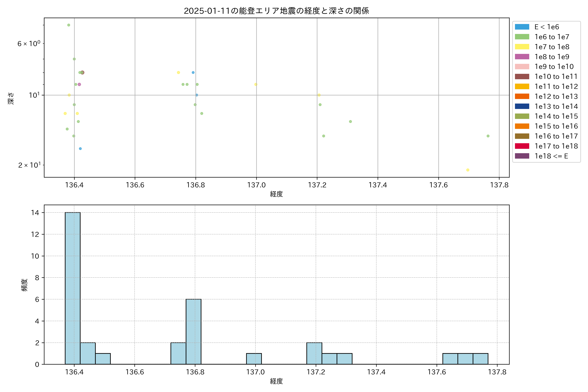
Task: Click the 頻度 y-axis label of histogram
Action: pos(24,285)
